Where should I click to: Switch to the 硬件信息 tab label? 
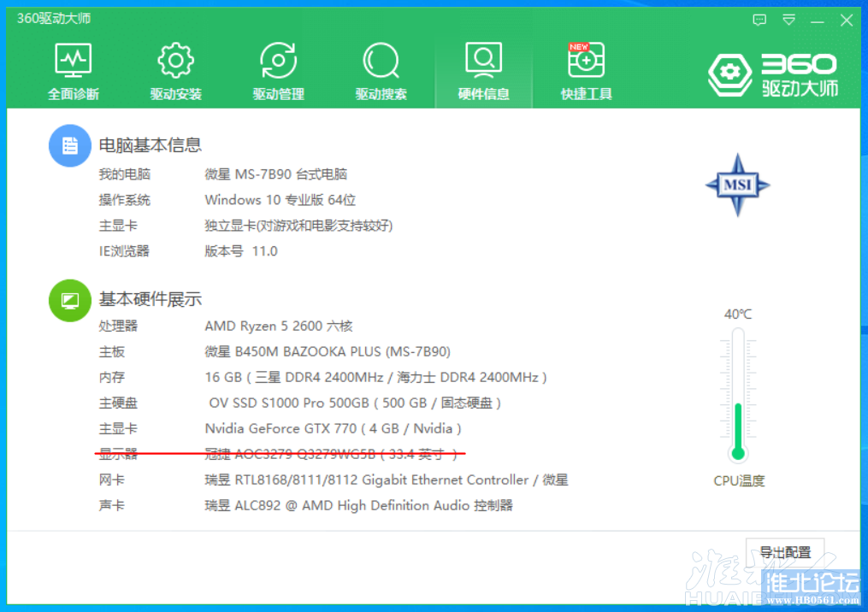click(x=484, y=94)
